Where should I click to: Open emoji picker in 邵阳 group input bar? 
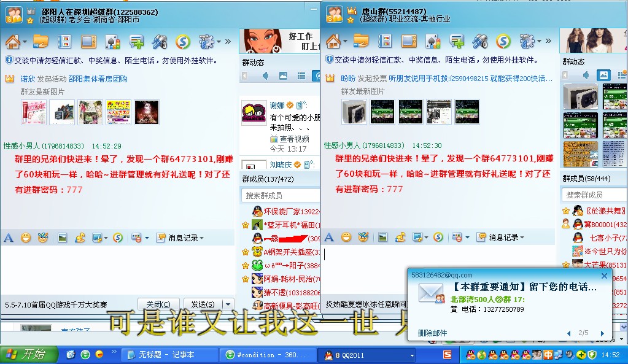pyautogui.click(x=26, y=238)
